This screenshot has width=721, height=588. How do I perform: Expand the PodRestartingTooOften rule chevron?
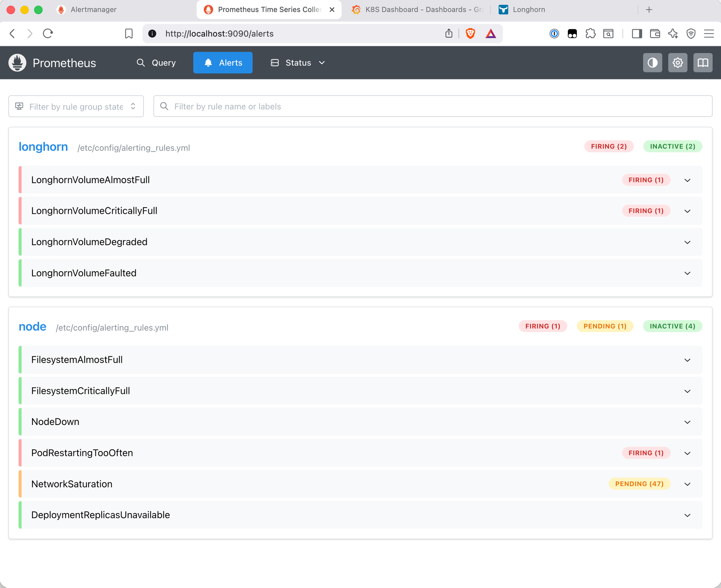[x=687, y=453]
